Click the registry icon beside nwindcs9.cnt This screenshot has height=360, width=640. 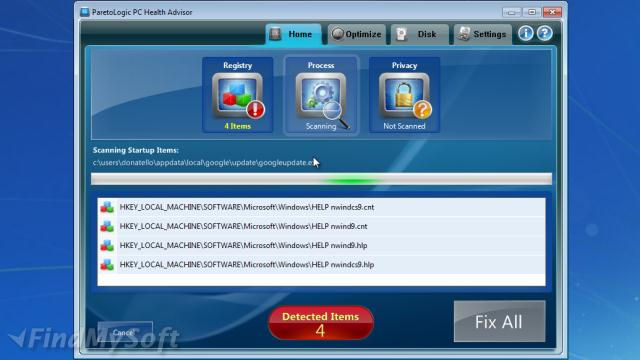[x=107, y=207]
